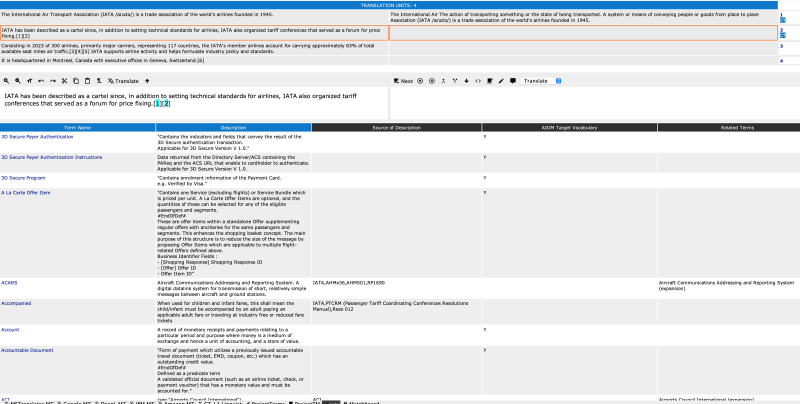The image size is (800, 404).
Task: Select the empty target cell of segment 2
Action: [x=583, y=33]
